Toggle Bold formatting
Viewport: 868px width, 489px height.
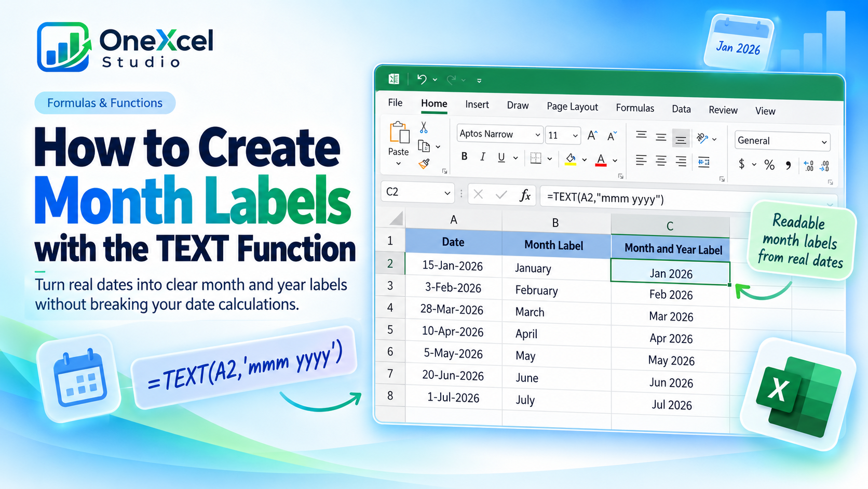click(464, 156)
